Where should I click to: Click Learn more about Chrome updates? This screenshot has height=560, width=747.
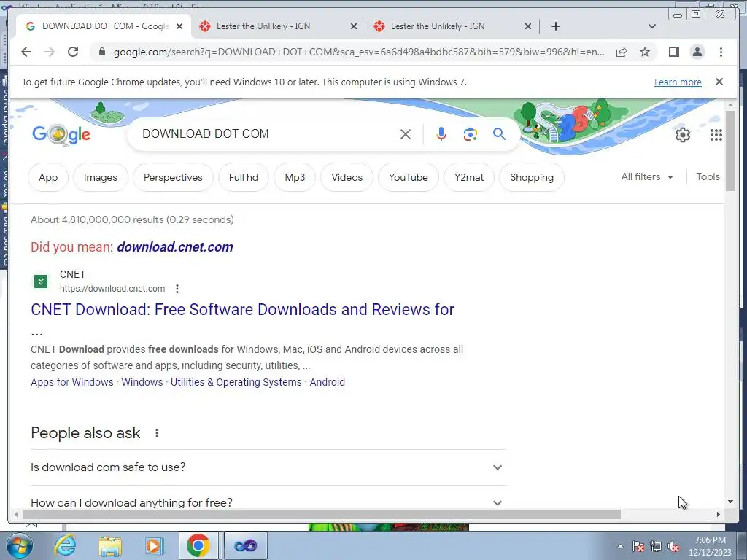coord(678,82)
